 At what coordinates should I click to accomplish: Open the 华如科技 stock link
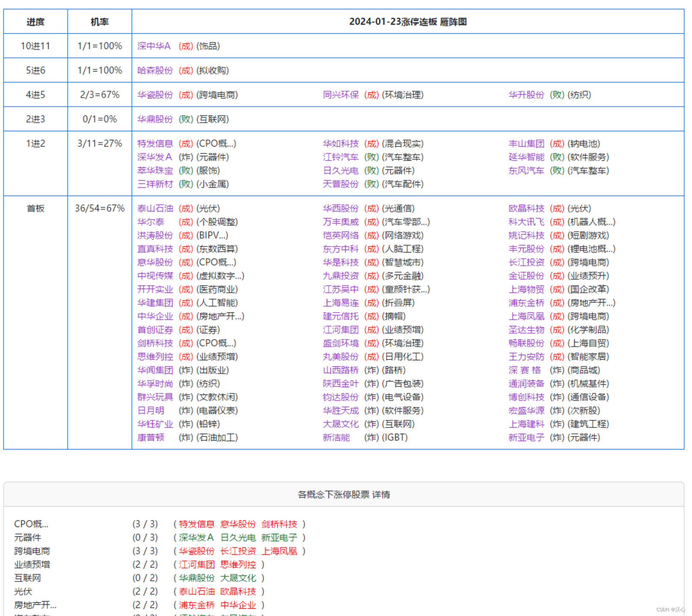coord(341,144)
